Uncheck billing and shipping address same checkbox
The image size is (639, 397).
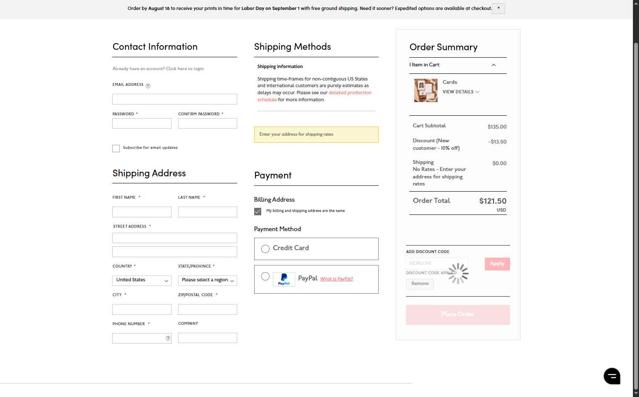tap(258, 211)
